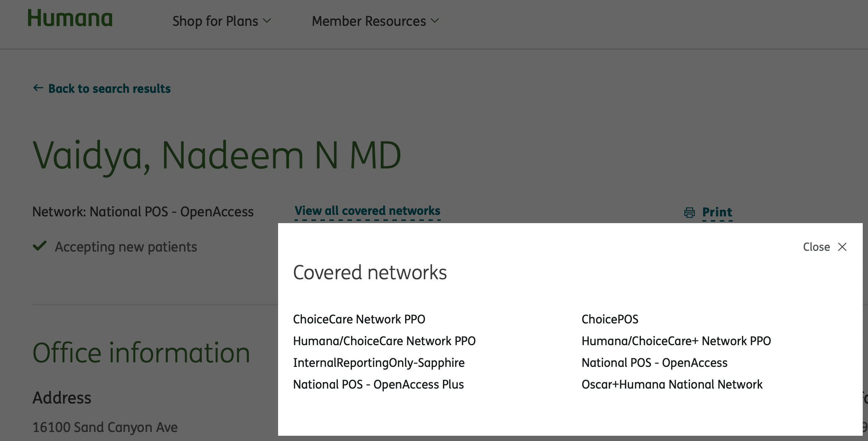
Task: Click the Vaidya, Nadeem N MD heading
Action: tap(217, 155)
